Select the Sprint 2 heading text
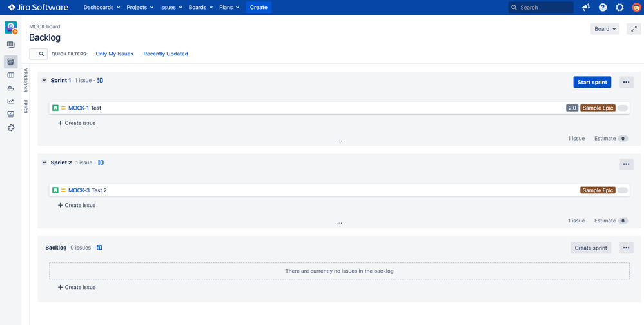Screen dimensions: 644x325 coord(61,162)
